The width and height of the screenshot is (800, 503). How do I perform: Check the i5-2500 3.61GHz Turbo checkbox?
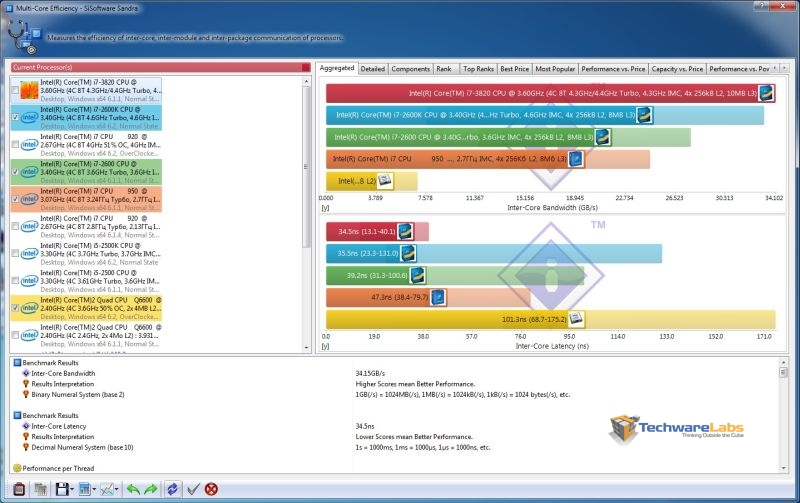pyautogui.click(x=15, y=281)
